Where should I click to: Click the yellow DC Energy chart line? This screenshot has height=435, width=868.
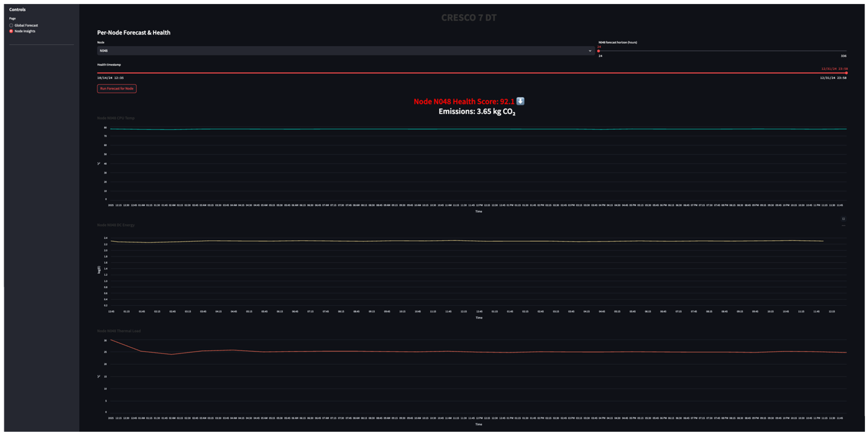pyautogui.click(x=472, y=241)
